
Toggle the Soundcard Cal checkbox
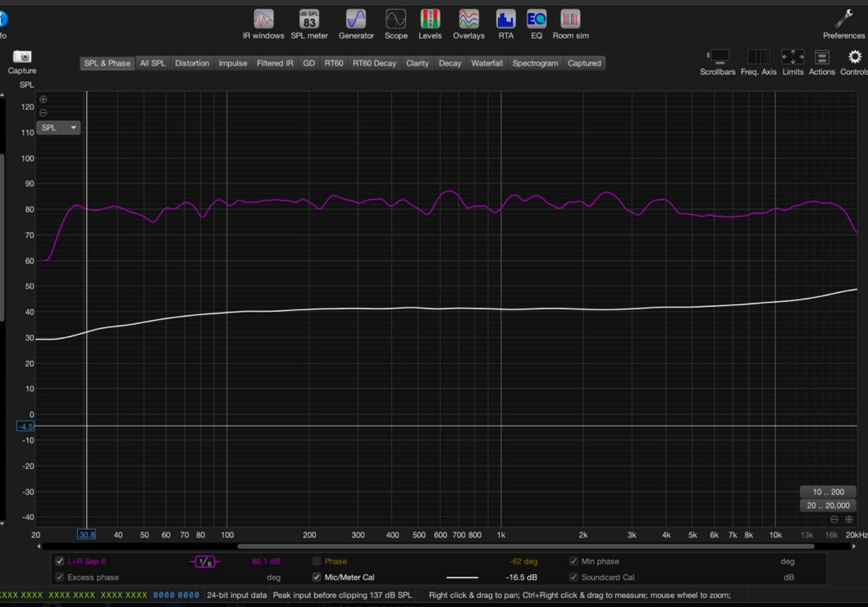click(573, 577)
